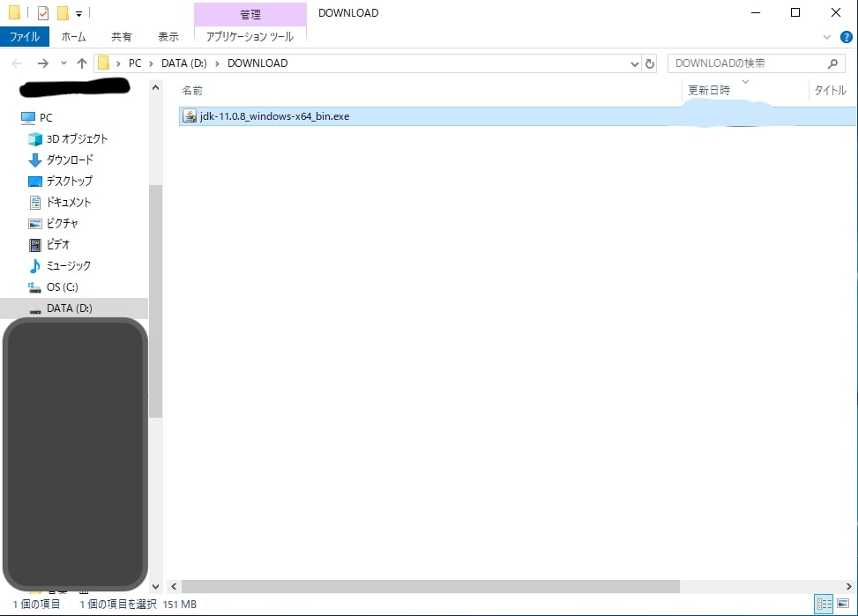Click the search magnifier icon
The image size is (858, 616).
point(832,63)
